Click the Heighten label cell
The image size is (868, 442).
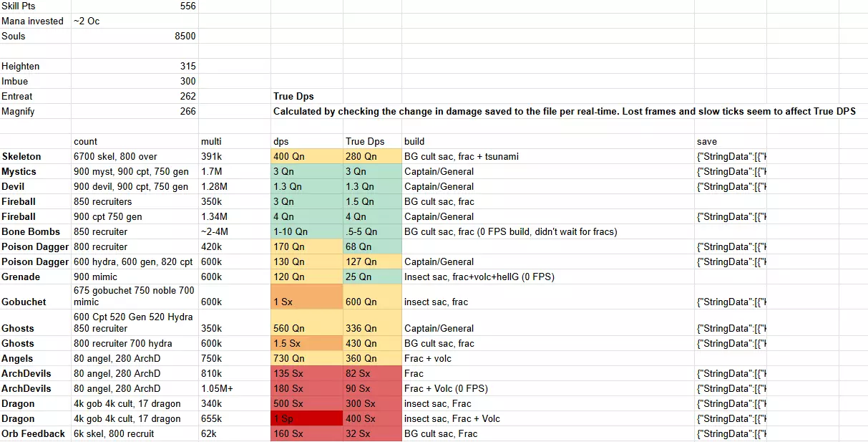(x=35, y=66)
